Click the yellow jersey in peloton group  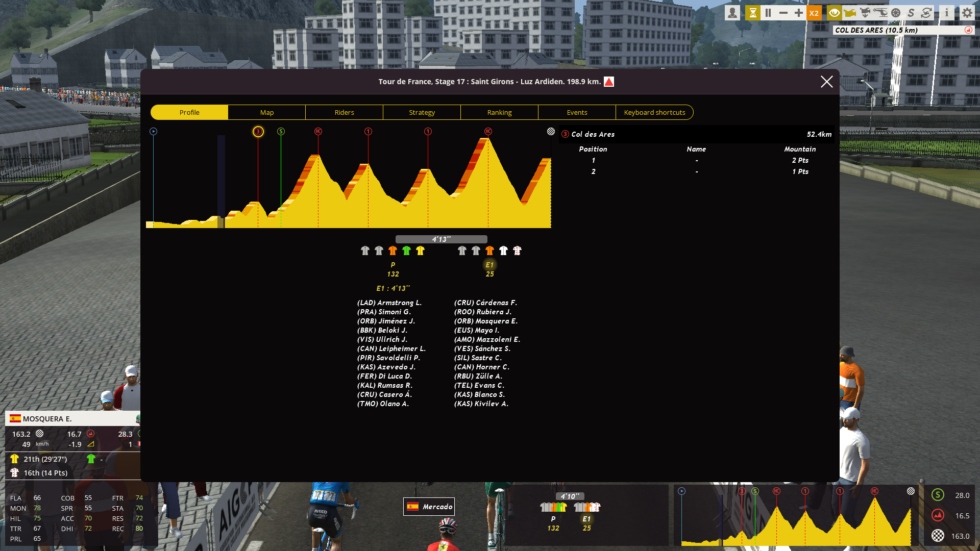[420, 251]
